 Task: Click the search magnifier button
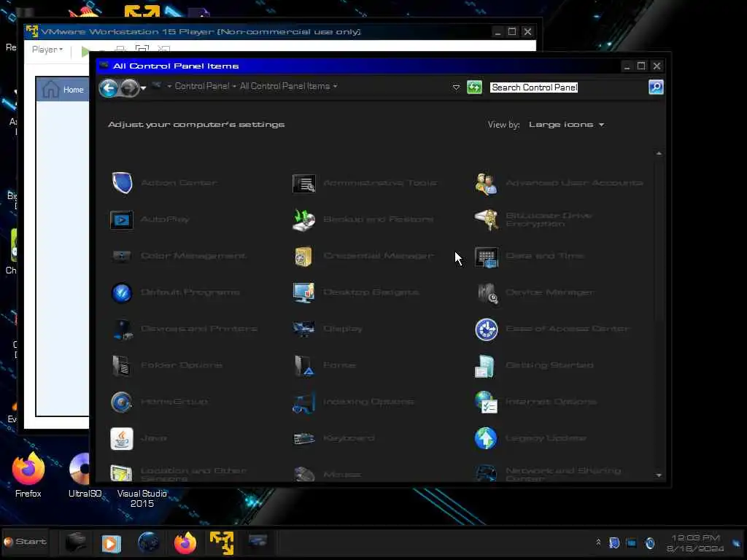pos(656,87)
